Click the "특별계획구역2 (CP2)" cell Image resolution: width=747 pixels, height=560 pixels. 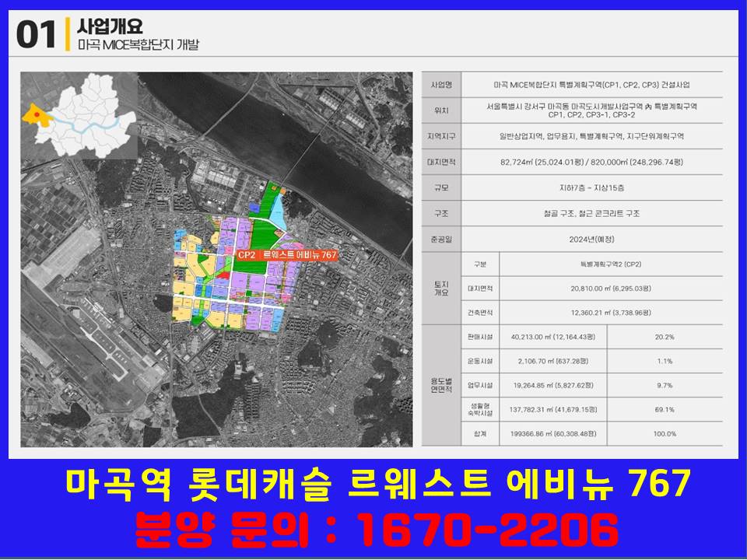click(x=611, y=264)
